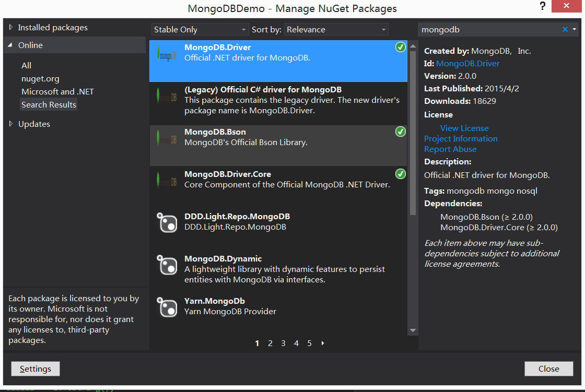
Task: Select the MongoDB.Driver.Core package title
Action: coord(228,174)
